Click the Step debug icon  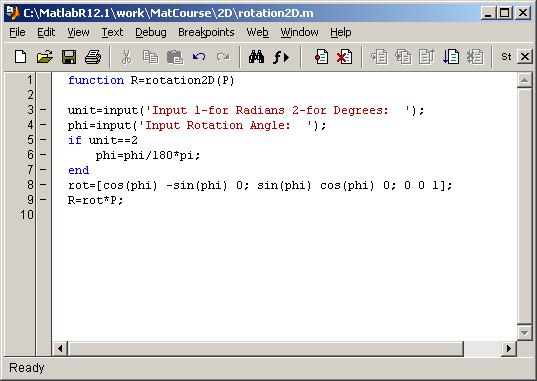pos(379,57)
